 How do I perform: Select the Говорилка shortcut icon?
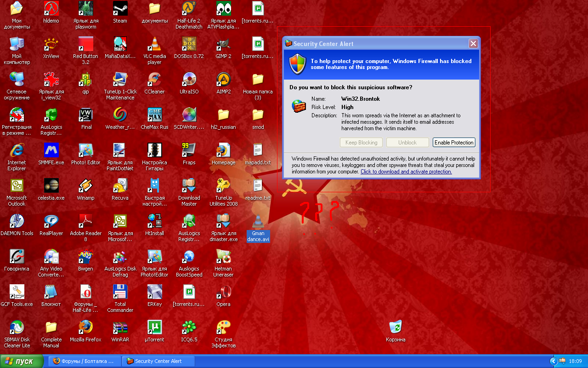pos(17,256)
